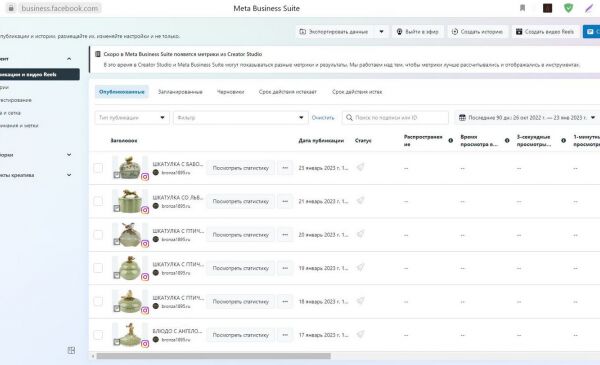Click the lock icon beside business.facebook.com
The width and height of the screenshot is (600, 365).
click(x=11, y=8)
